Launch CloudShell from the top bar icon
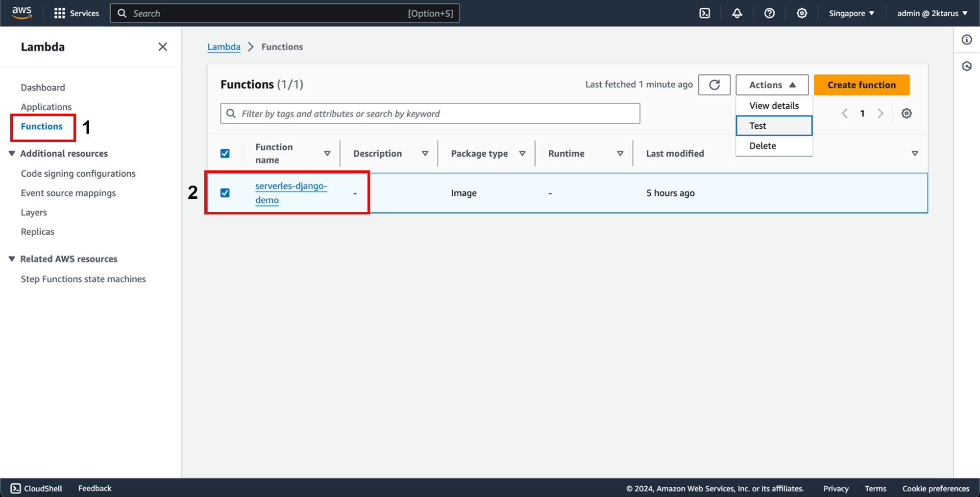The width and height of the screenshot is (980, 497). pyautogui.click(x=705, y=13)
